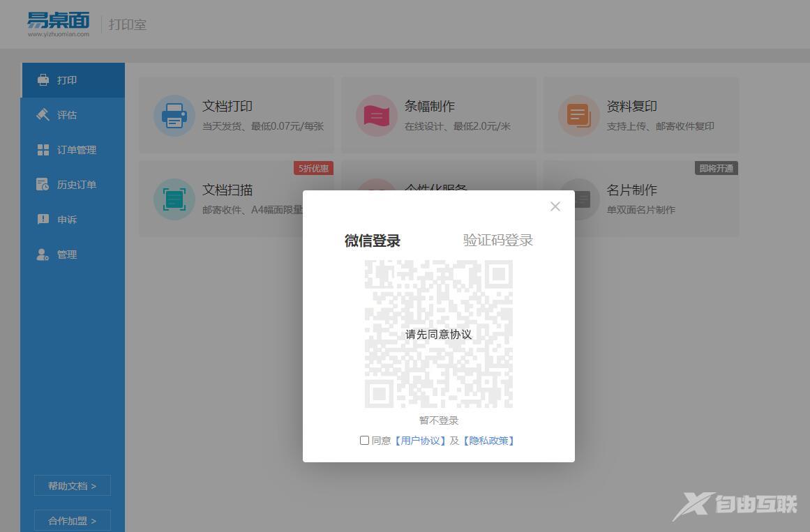
Task: Open the 评估 sidebar menu item
Action: [73, 114]
